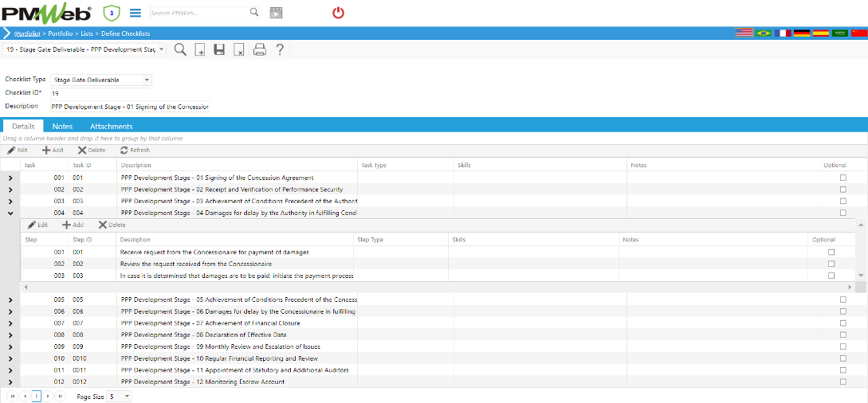
Task: Toggle Optional checkbox for task 007 Financial Closure
Action: (x=843, y=323)
